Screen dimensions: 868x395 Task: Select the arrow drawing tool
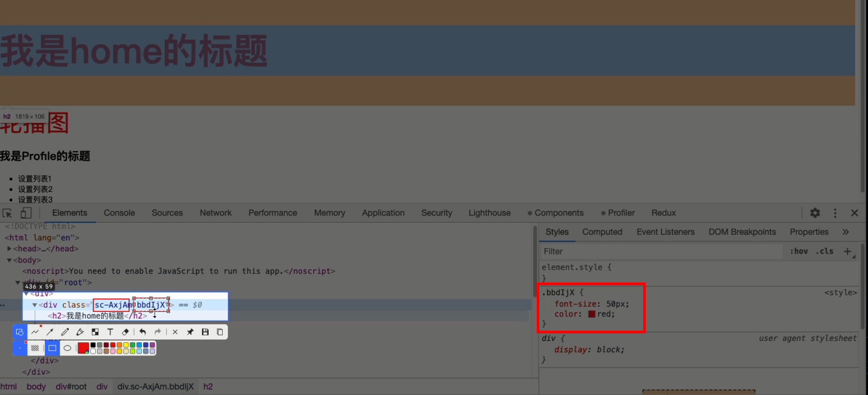coord(50,332)
